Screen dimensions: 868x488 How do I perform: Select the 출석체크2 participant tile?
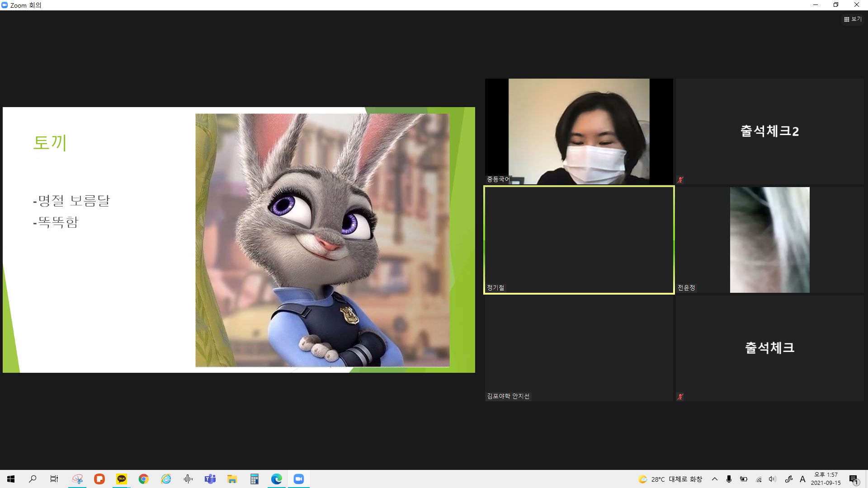click(x=769, y=131)
